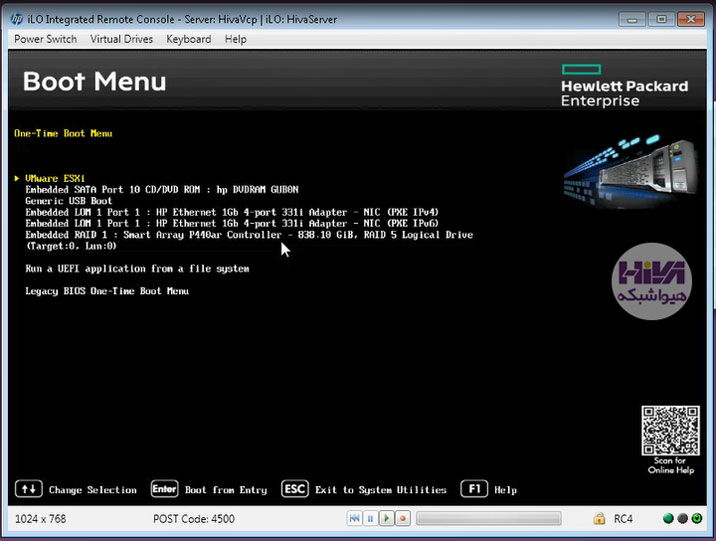
Task: Click the One-Time Boot Menu heading
Action: click(63, 133)
